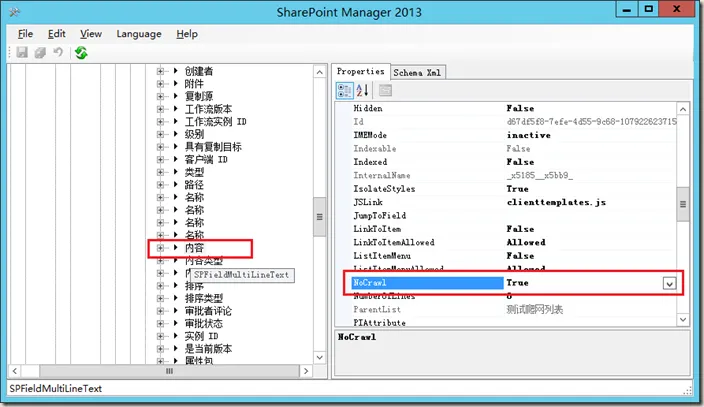Open the Help menu
Image resolution: width=704 pixels, height=407 pixels.
187,34
